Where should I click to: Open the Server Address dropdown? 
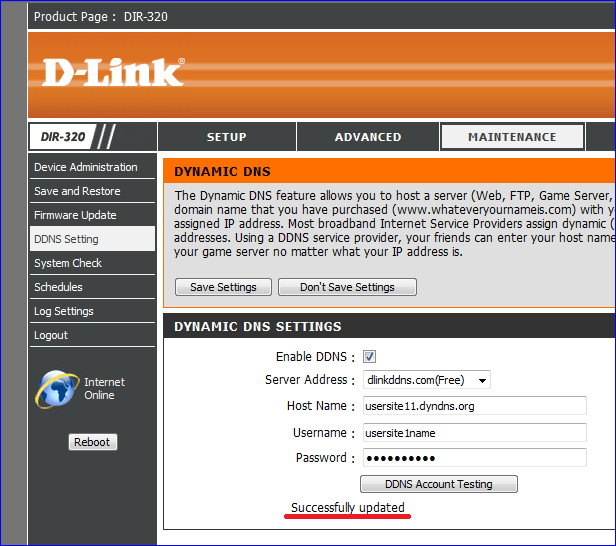click(x=427, y=380)
